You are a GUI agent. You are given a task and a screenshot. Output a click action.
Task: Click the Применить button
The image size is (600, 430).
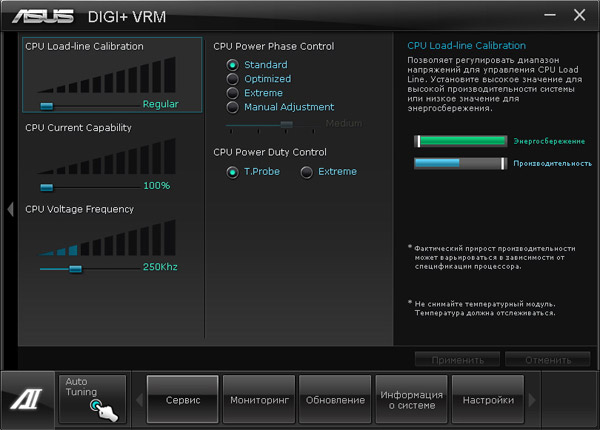(x=457, y=360)
